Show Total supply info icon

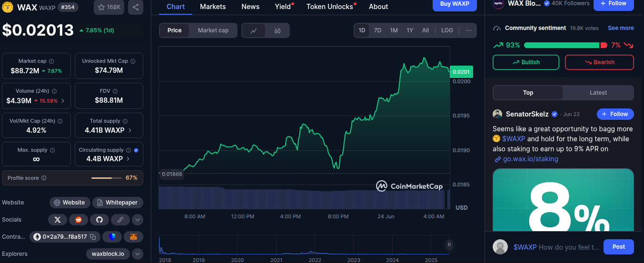click(125, 121)
